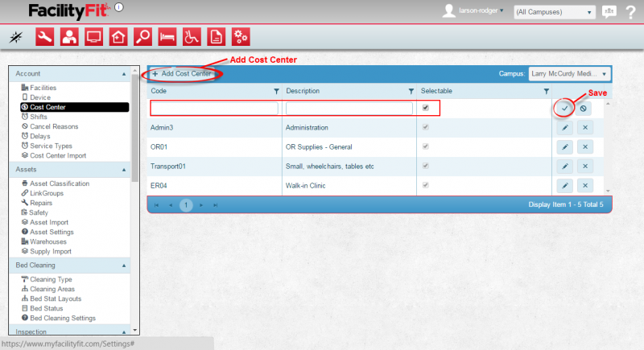Open the Campus Larry McCurdy dropdown

[x=569, y=74]
